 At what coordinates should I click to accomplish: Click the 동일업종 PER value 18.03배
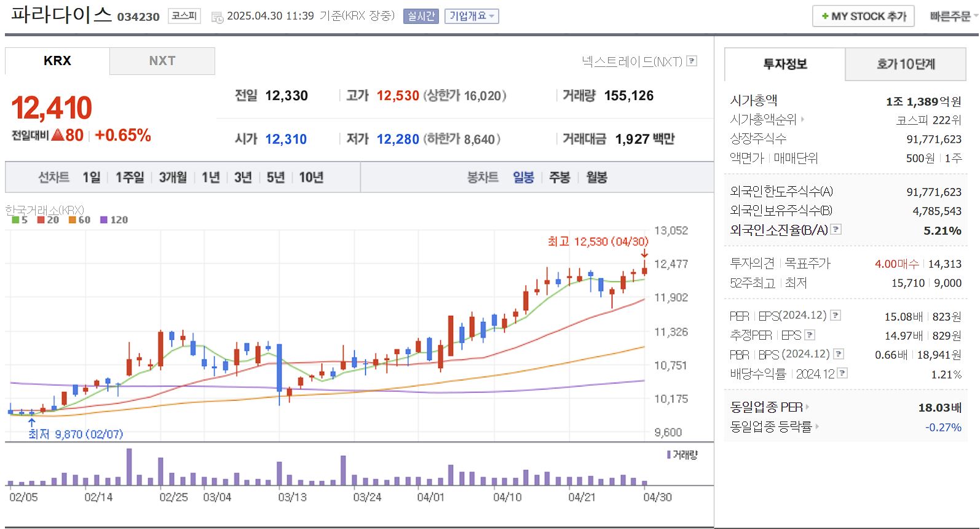(x=940, y=407)
